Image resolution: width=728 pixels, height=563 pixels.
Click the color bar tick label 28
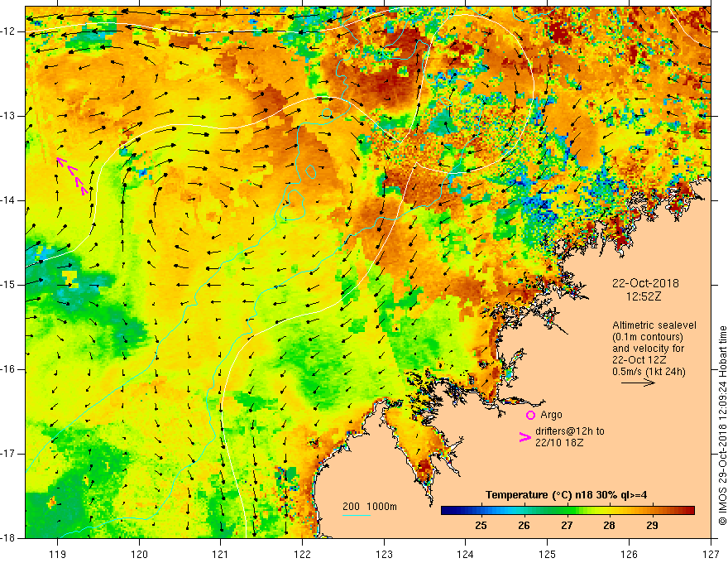(x=609, y=526)
